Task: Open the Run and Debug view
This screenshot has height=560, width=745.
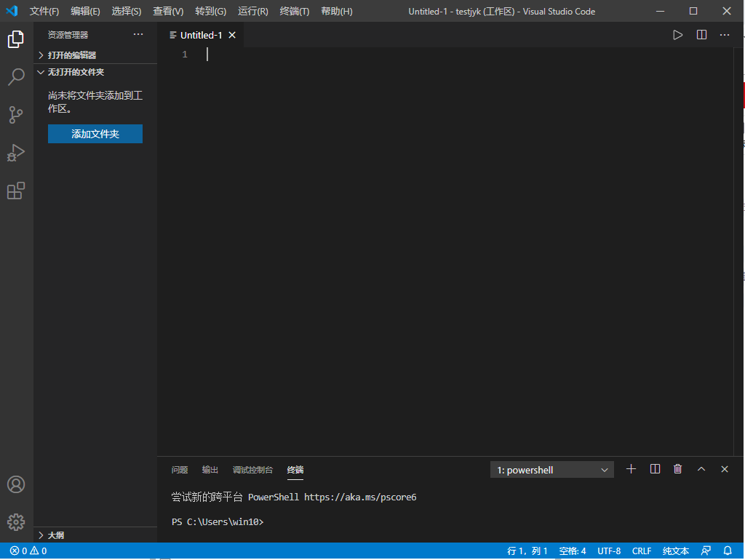Action: [x=16, y=153]
